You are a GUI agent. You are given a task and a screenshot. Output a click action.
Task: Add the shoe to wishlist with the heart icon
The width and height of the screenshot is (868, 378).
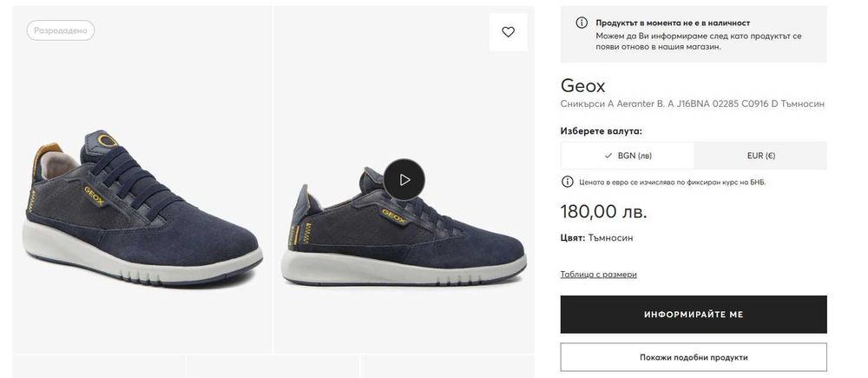point(508,32)
